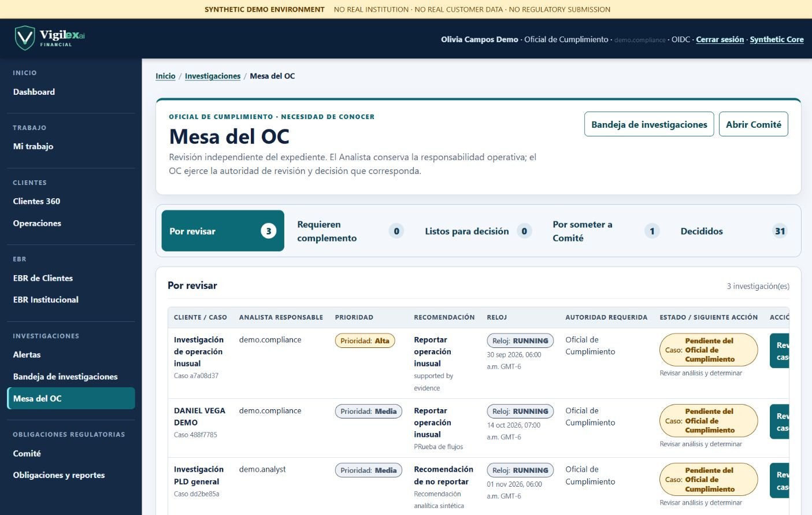Click the Reloj column header
812x515 pixels.
[x=496, y=317]
